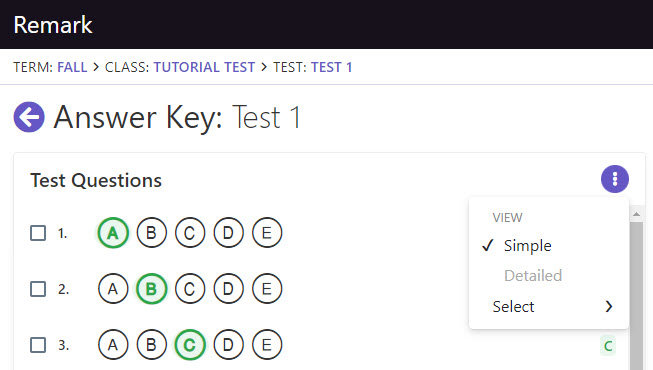Open the three-dot options menu
This screenshot has width=653, height=370.
point(615,179)
